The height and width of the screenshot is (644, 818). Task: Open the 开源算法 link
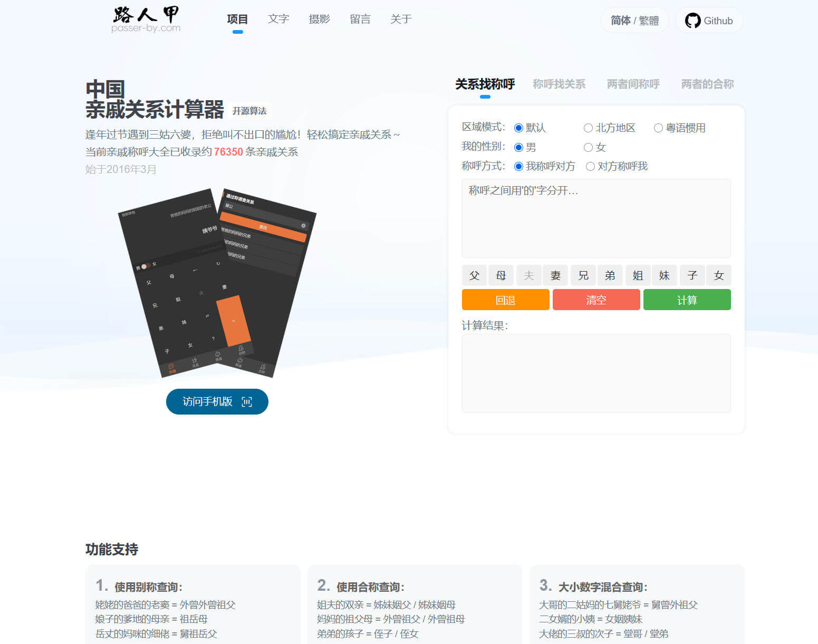coord(250,111)
